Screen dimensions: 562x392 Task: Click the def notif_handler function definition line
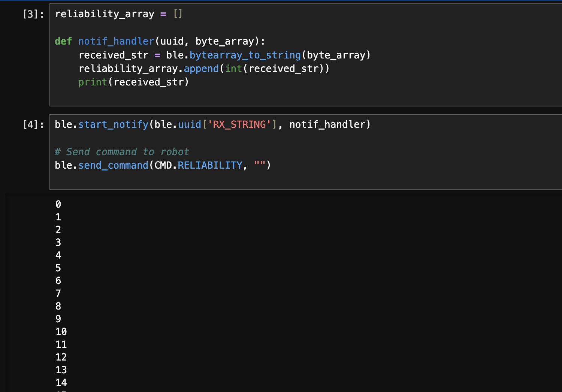click(x=160, y=41)
